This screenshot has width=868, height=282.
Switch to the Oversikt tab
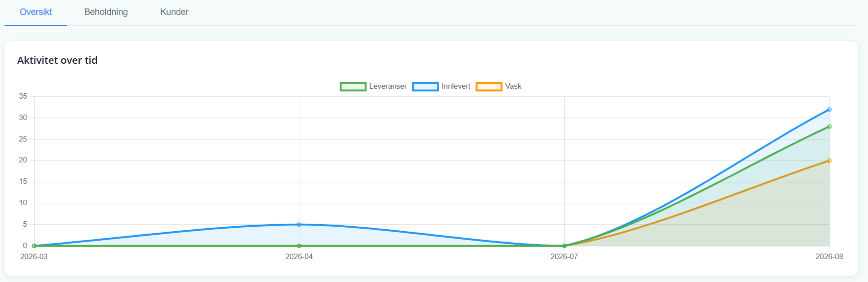(x=36, y=12)
